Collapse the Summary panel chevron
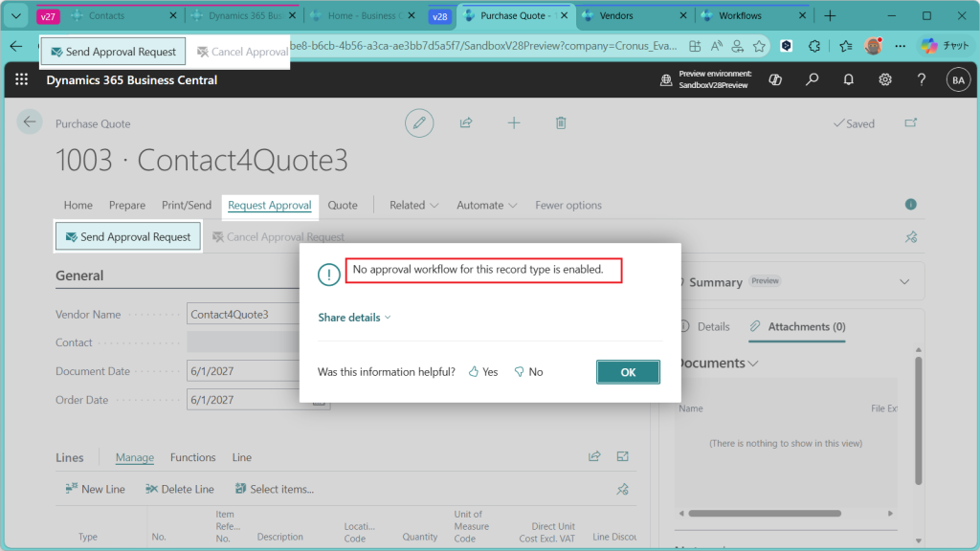The image size is (980, 551). 904,282
